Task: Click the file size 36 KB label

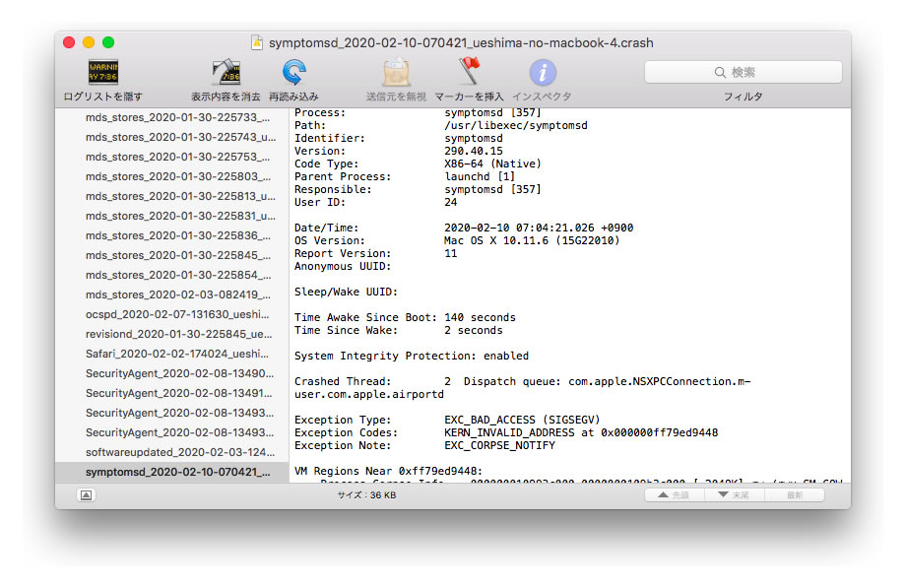Action: click(x=367, y=494)
